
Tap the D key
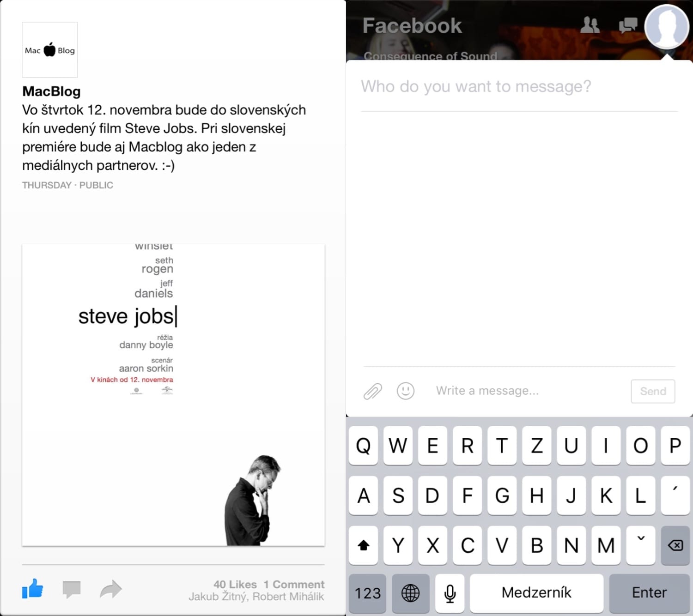433,495
